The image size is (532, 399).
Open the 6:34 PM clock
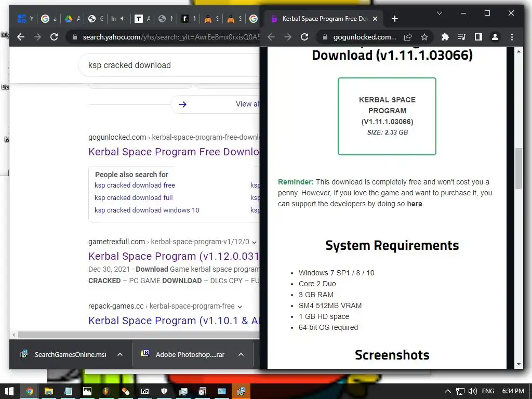(513, 391)
